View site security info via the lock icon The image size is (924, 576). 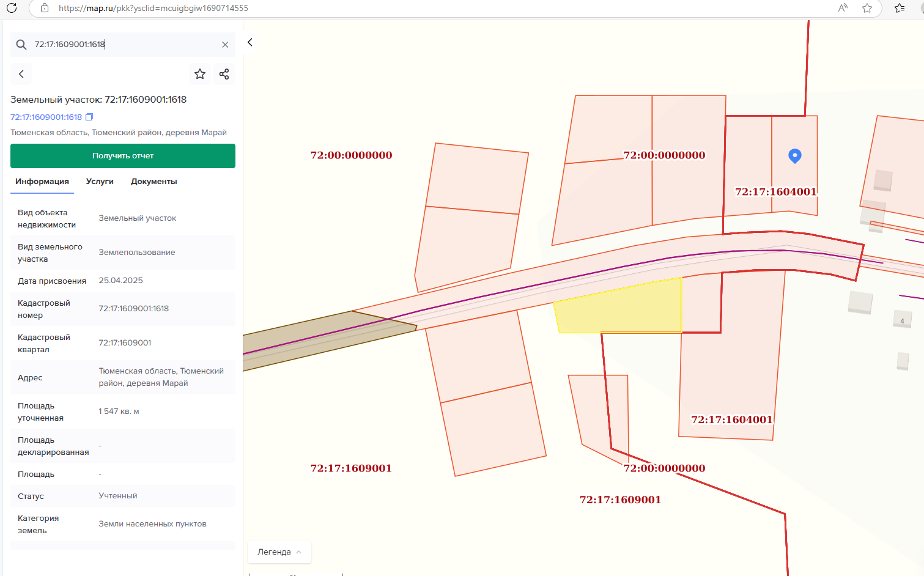pos(45,8)
